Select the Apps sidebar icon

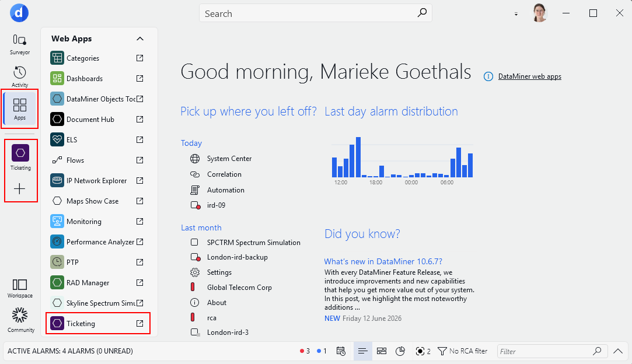point(20,109)
